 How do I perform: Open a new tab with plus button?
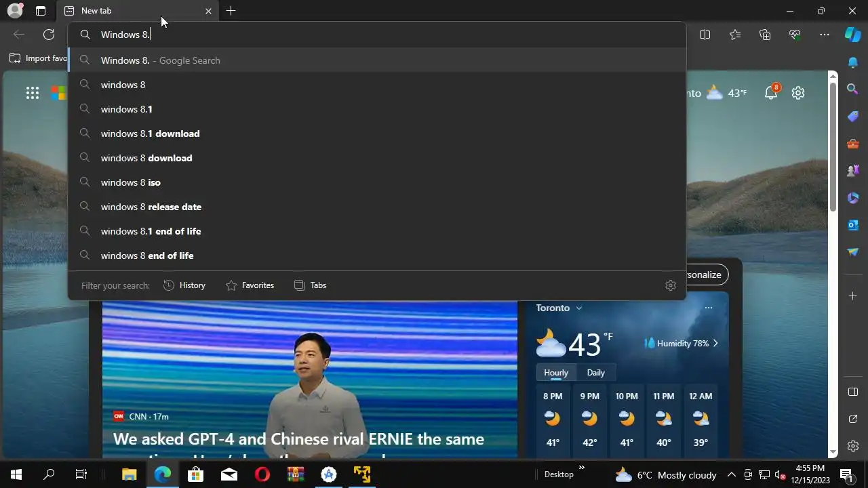[231, 11]
